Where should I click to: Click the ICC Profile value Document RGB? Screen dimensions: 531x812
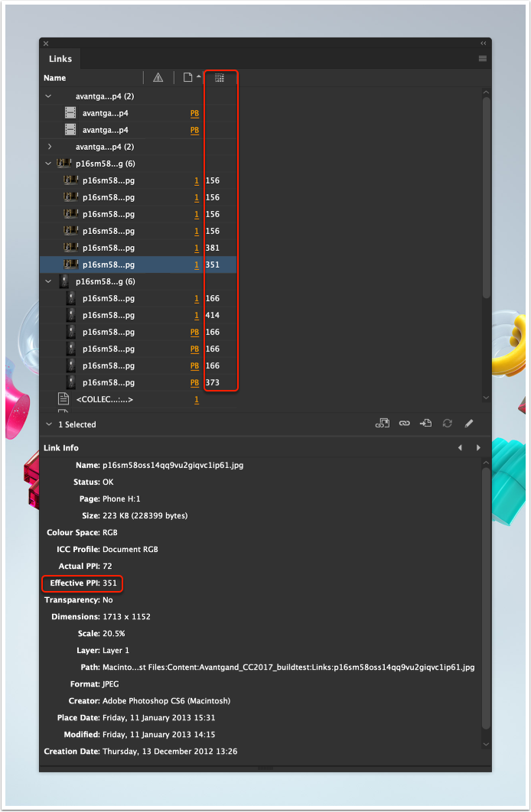pos(130,550)
